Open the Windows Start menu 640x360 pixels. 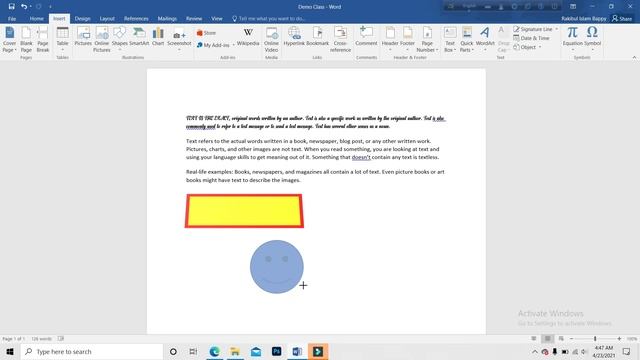10,351
